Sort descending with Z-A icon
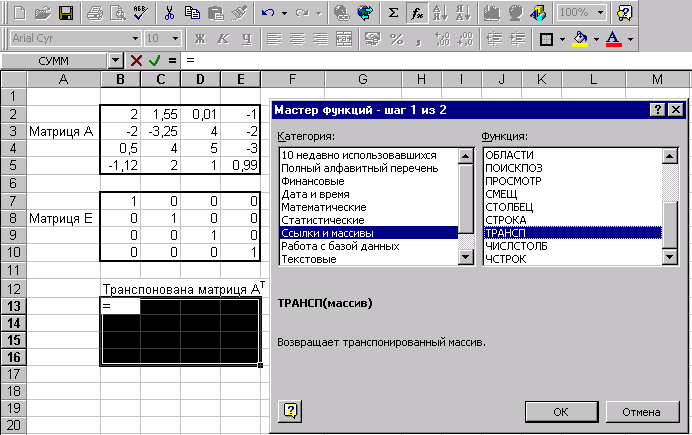692x435 pixels. pos(463,13)
